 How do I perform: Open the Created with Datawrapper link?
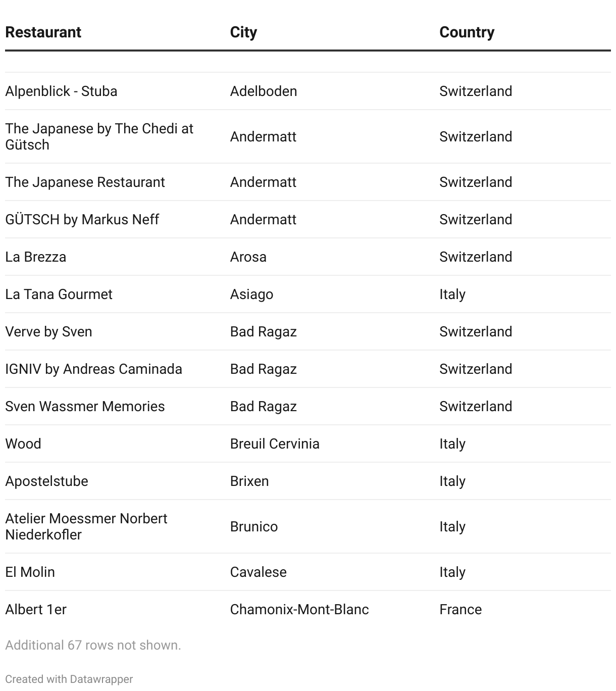pos(69,679)
